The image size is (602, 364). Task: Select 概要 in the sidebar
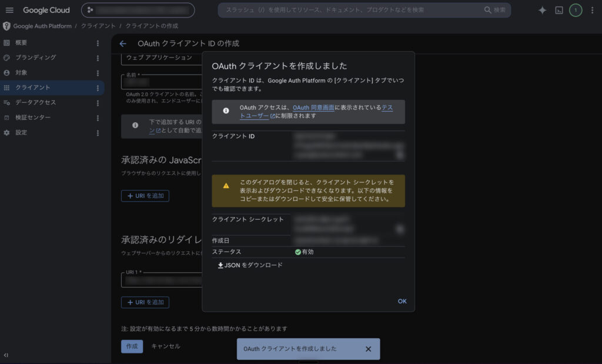[x=21, y=43]
